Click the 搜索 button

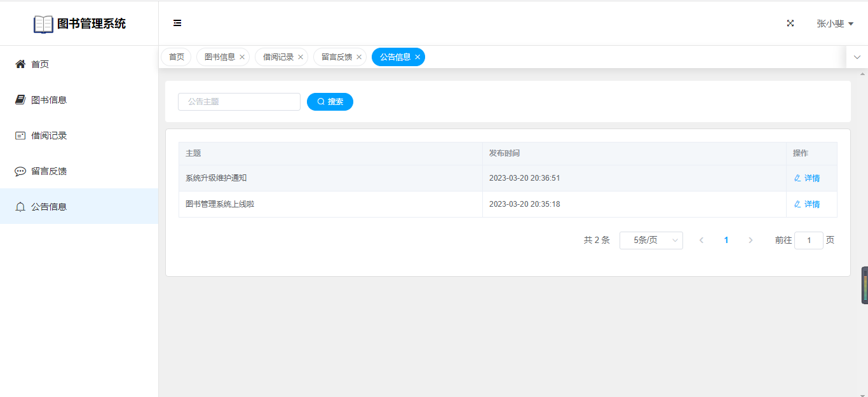pos(330,102)
